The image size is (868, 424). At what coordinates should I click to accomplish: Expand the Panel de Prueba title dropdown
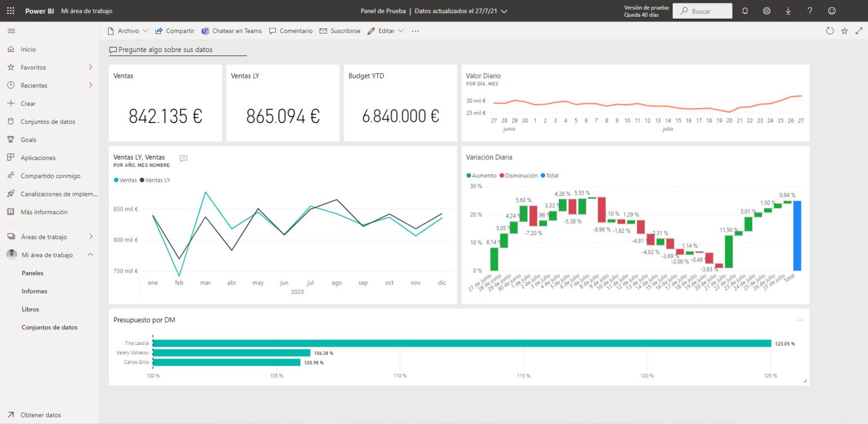(504, 11)
